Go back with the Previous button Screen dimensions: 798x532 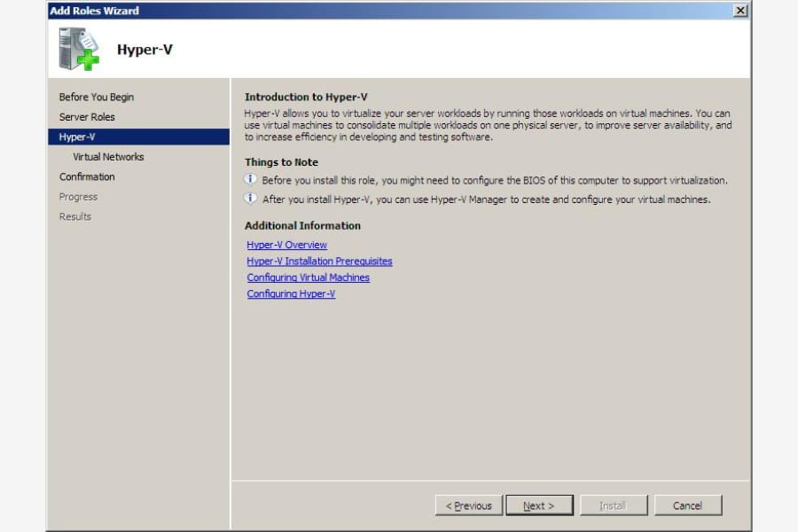(x=469, y=505)
